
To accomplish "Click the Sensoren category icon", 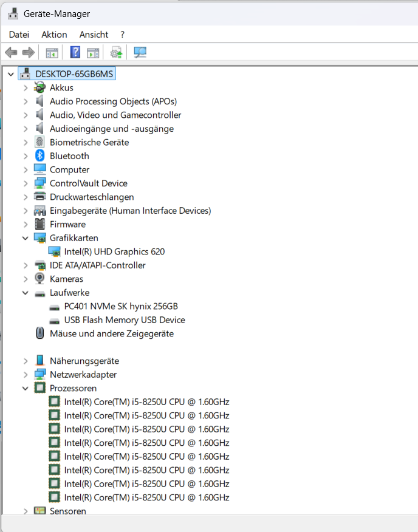I will (39, 510).
